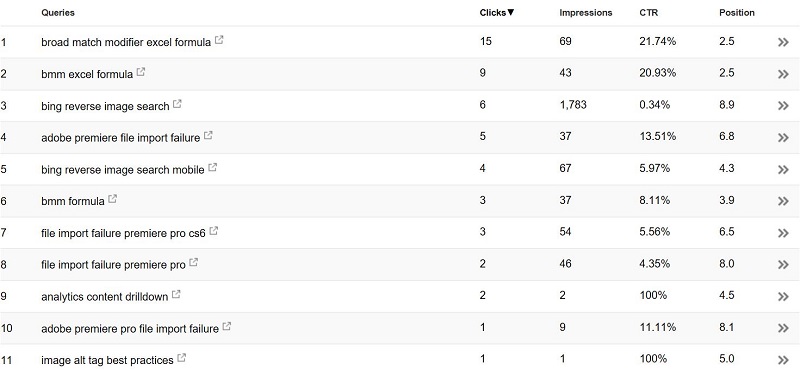
Task: Click external link icon for 'image alt tag best practices'
Action: click(182, 358)
